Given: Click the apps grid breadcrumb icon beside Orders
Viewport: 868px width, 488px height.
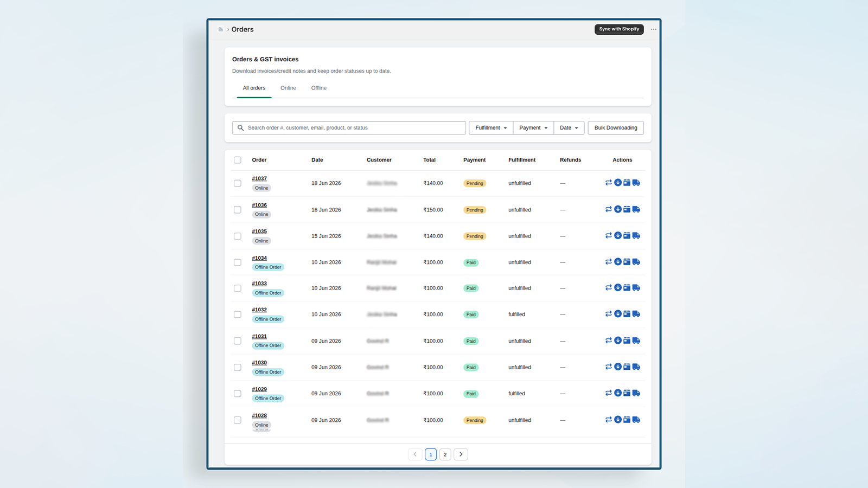Looking at the screenshot, I should 221,29.
